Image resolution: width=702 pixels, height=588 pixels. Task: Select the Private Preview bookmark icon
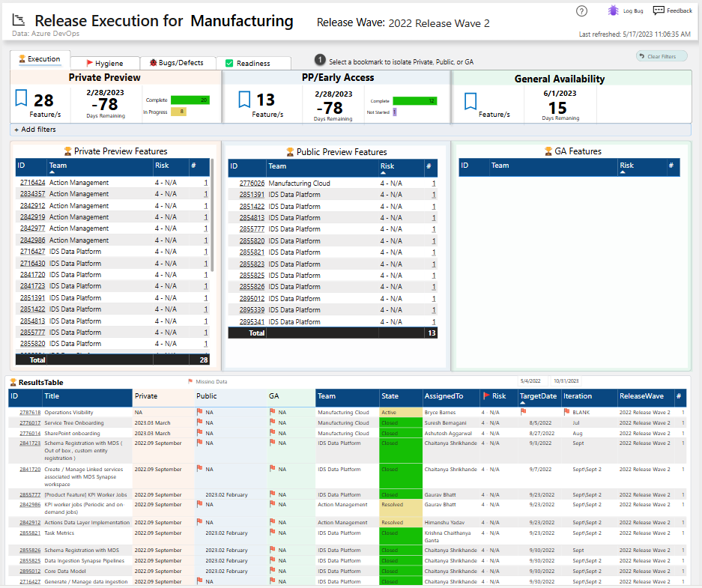point(21,98)
